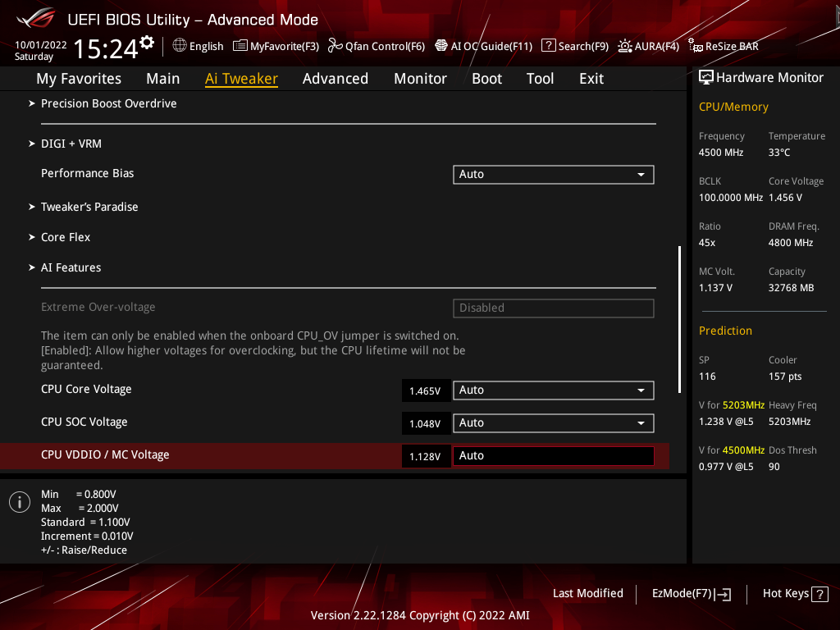Expand the DIGI + VRM submenu
The image size is (840, 630).
(x=71, y=144)
